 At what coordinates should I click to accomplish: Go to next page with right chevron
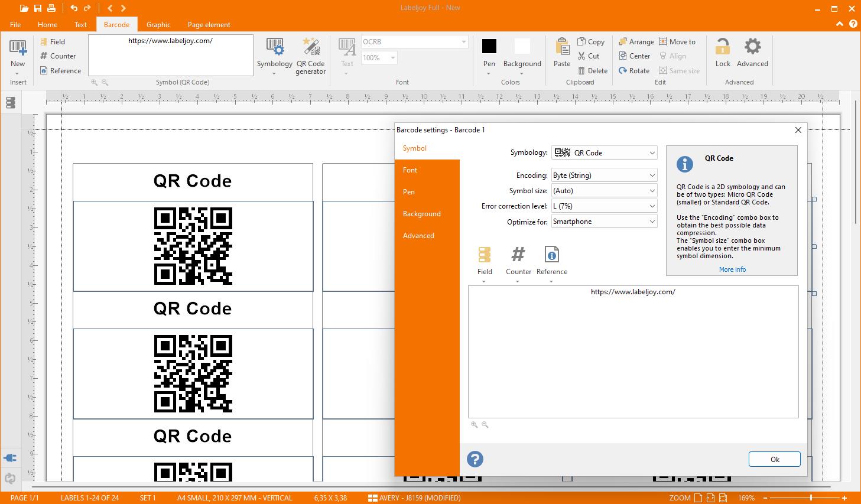[123, 8]
